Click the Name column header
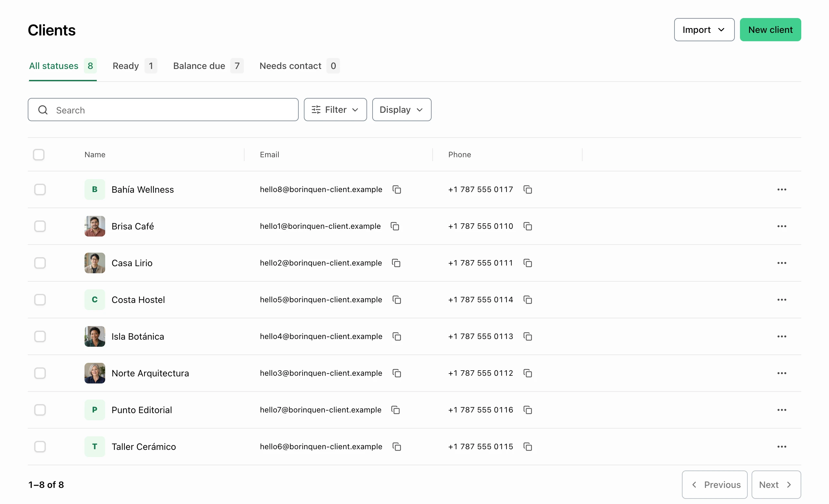829x504 pixels. pos(95,155)
